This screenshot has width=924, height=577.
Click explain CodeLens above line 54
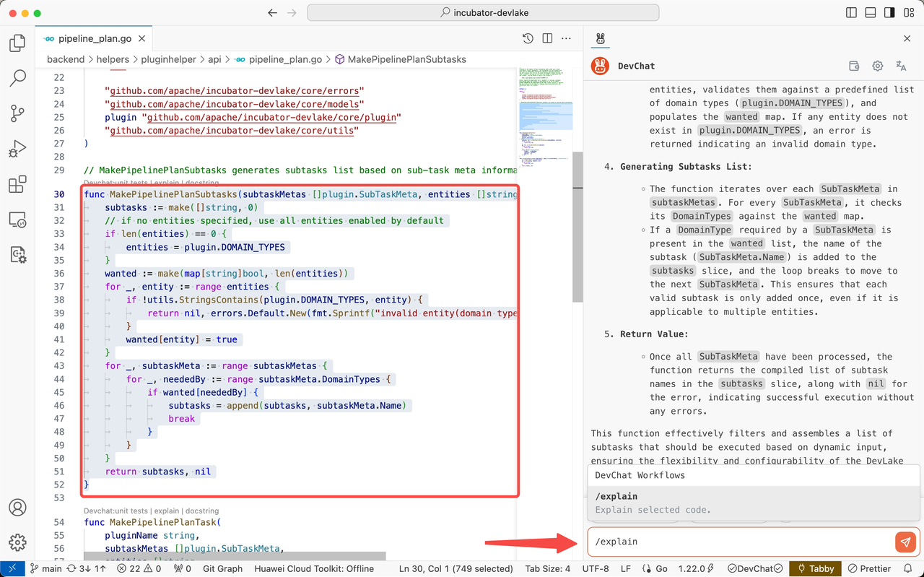click(167, 511)
